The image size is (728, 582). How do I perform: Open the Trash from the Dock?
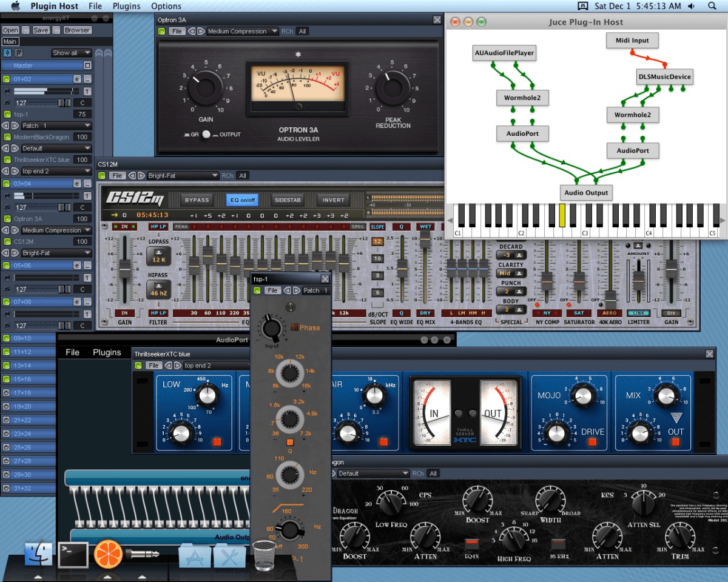click(264, 554)
